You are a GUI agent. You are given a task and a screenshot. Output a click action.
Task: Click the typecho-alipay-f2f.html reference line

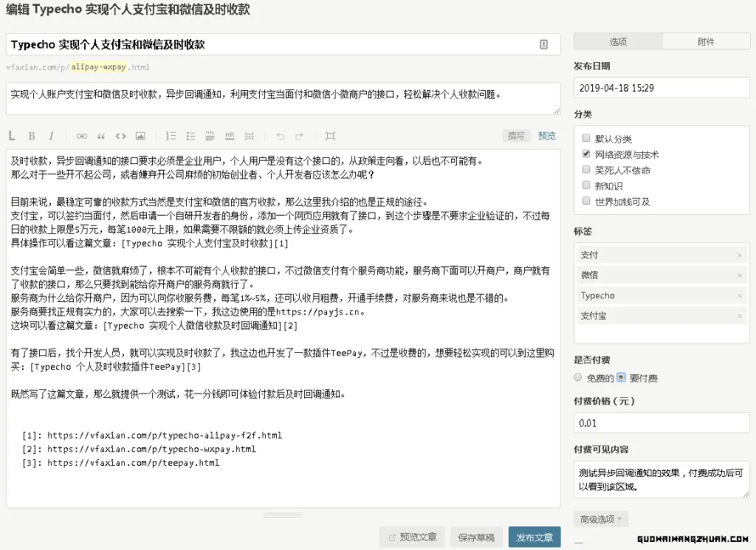152,436
